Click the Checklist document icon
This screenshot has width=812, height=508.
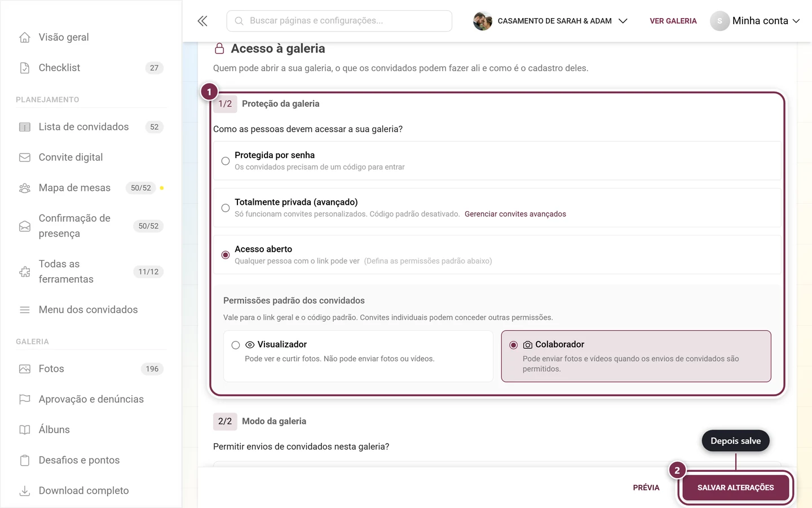[25, 68]
